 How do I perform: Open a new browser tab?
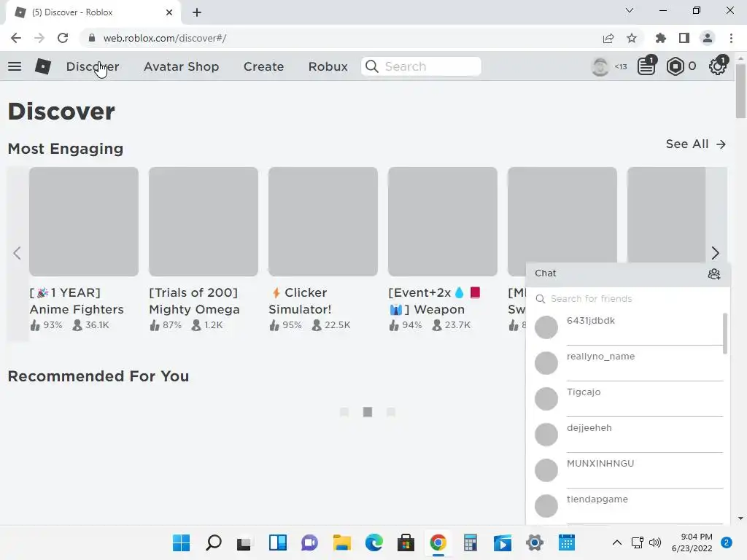pos(197,12)
